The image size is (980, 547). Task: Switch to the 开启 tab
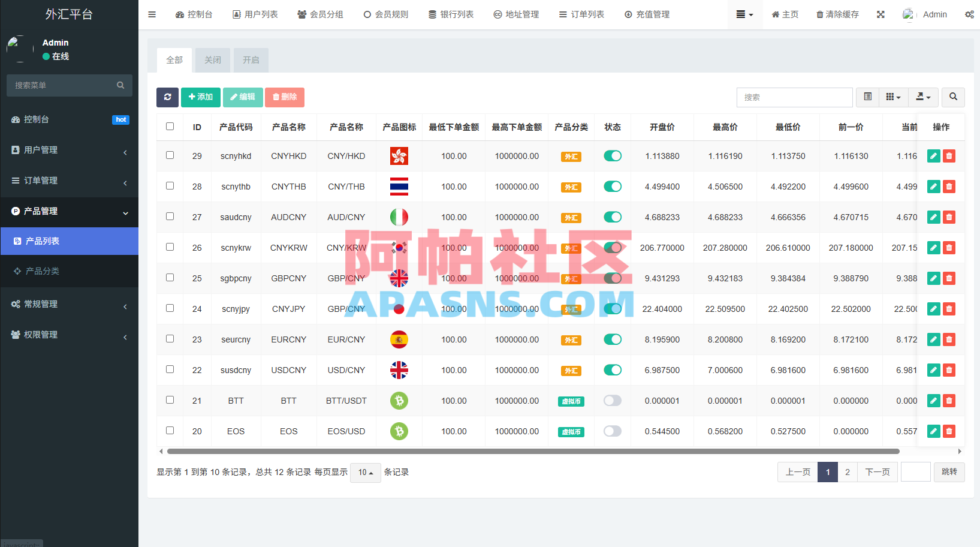coord(251,60)
